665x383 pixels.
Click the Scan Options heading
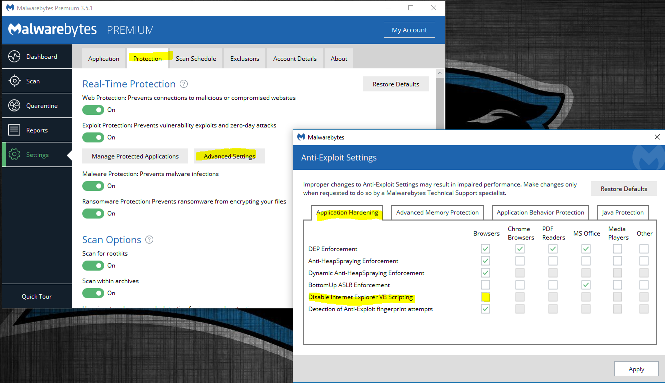112,240
